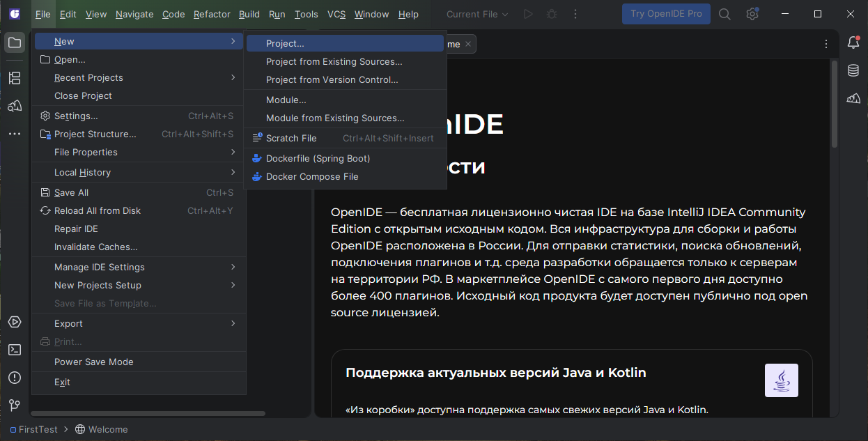Open the Edit menu
Image resolution: width=868 pixels, height=441 pixels.
(68, 14)
